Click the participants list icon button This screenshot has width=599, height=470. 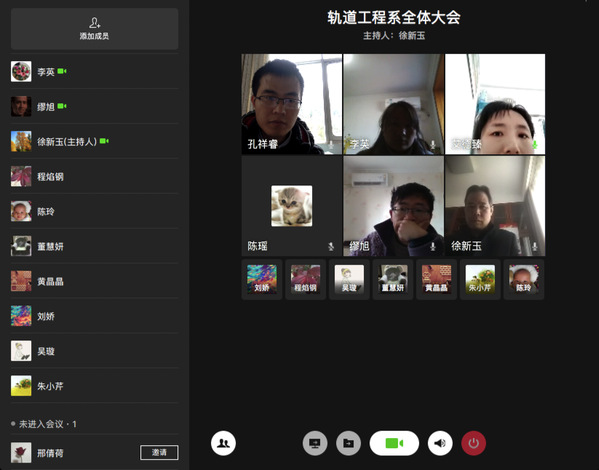pos(223,443)
